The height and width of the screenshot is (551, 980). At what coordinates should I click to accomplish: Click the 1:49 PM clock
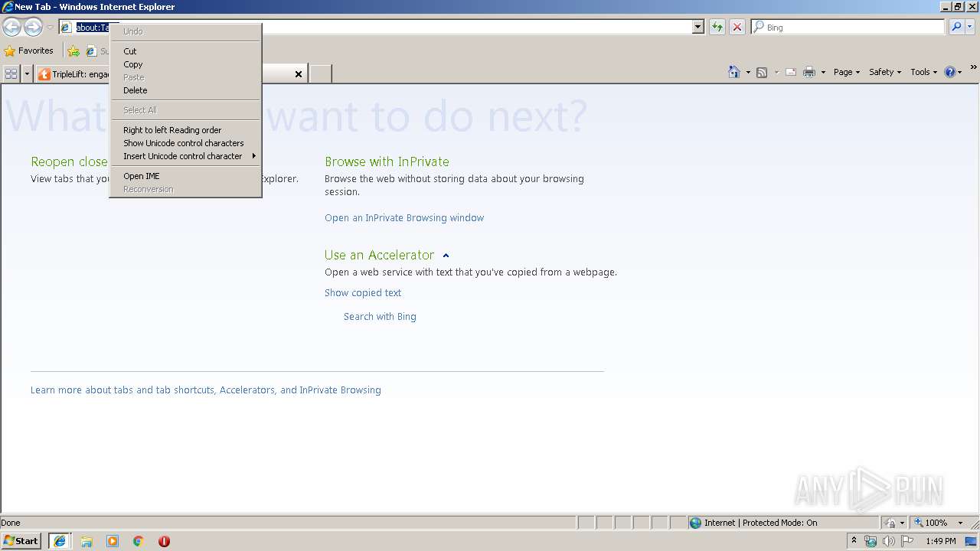click(x=940, y=541)
